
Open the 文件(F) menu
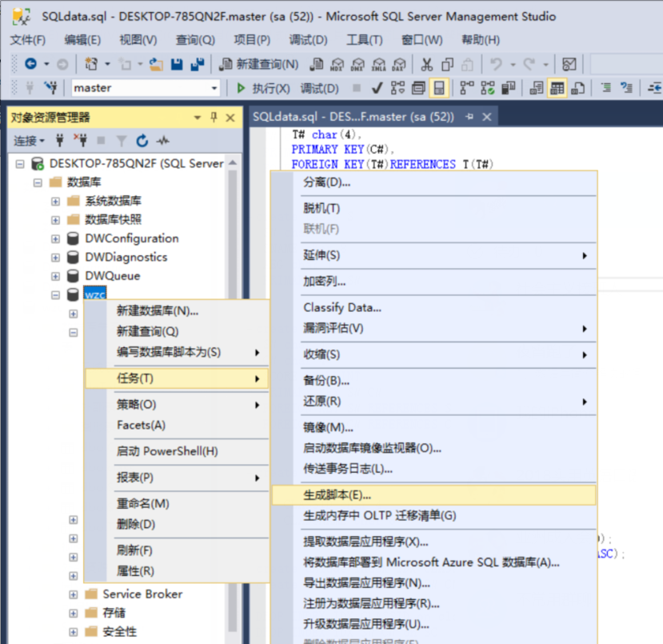point(28,40)
